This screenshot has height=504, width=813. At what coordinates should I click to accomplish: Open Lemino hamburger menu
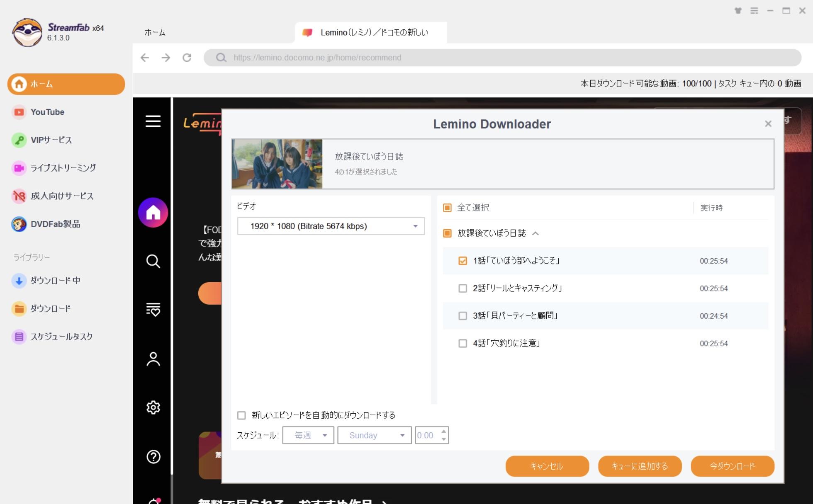[x=153, y=121]
